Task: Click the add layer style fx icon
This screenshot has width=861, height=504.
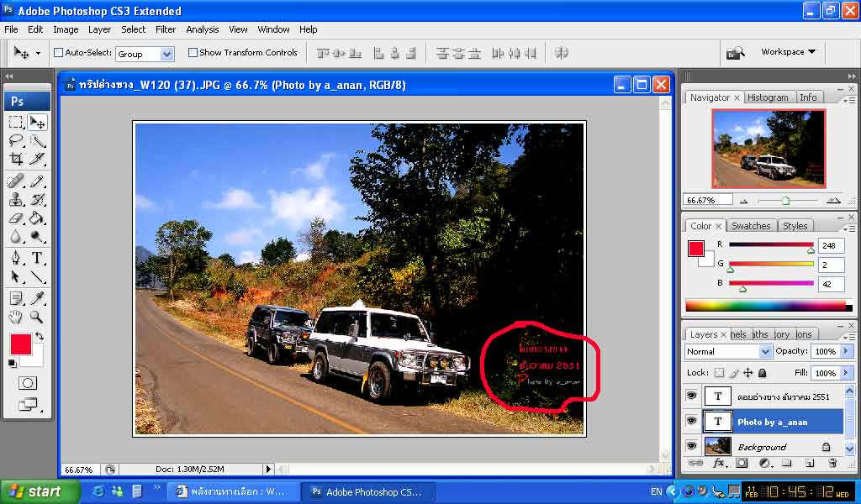Action: point(720,463)
